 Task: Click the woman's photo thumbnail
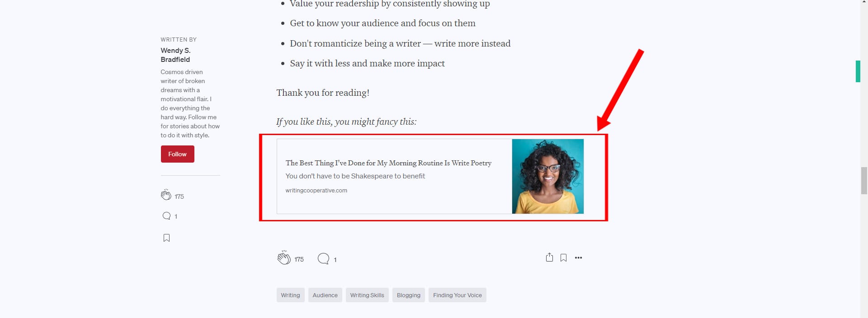(547, 176)
